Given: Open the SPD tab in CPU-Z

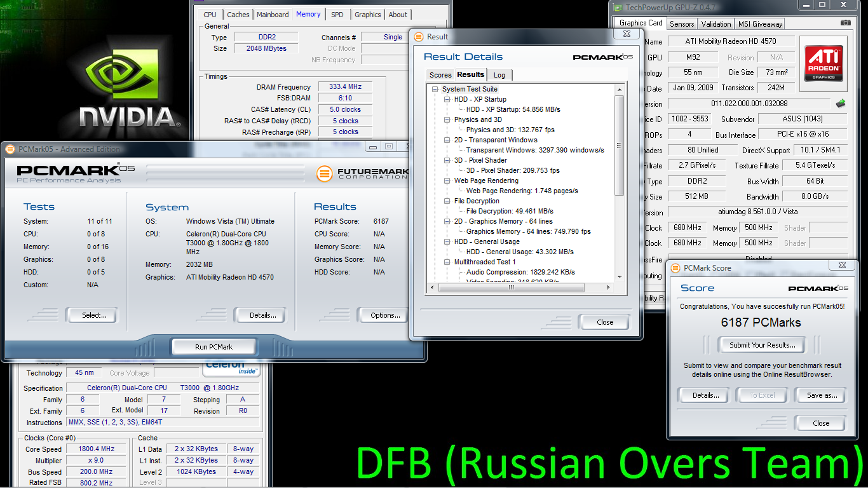Looking at the screenshot, I should pyautogui.click(x=337, y=15).
